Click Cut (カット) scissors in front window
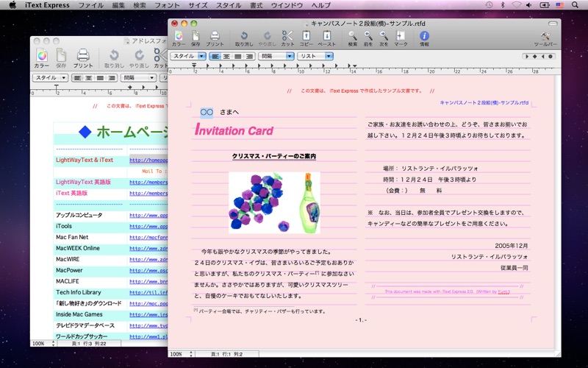The width and height of the screenshot is (588, 368). (x=287, y=38)
